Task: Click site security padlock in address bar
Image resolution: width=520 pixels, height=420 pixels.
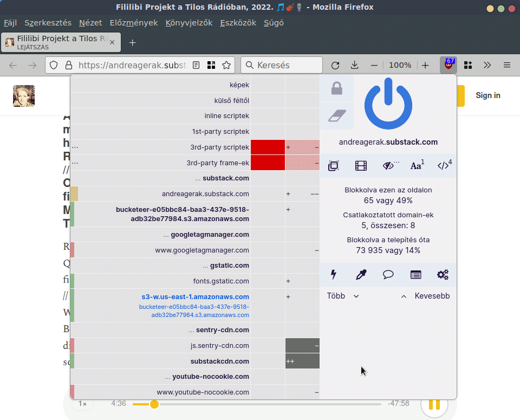Action: (69, 65)
